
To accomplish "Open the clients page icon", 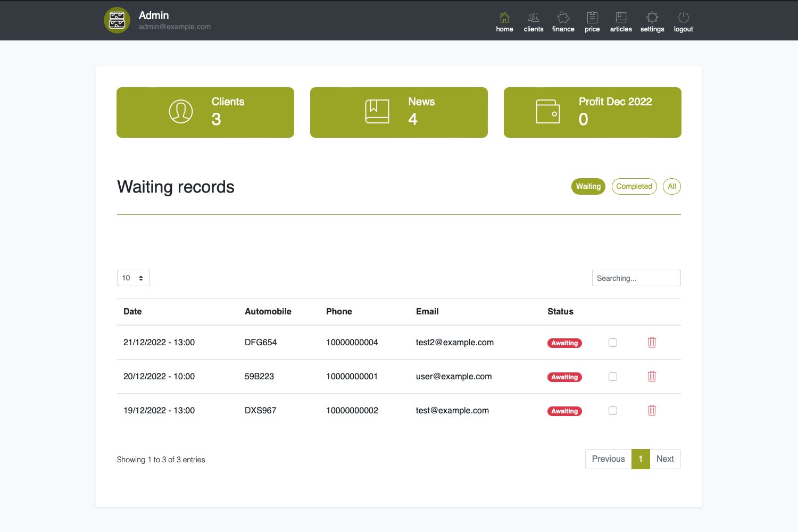I will 533,18.
